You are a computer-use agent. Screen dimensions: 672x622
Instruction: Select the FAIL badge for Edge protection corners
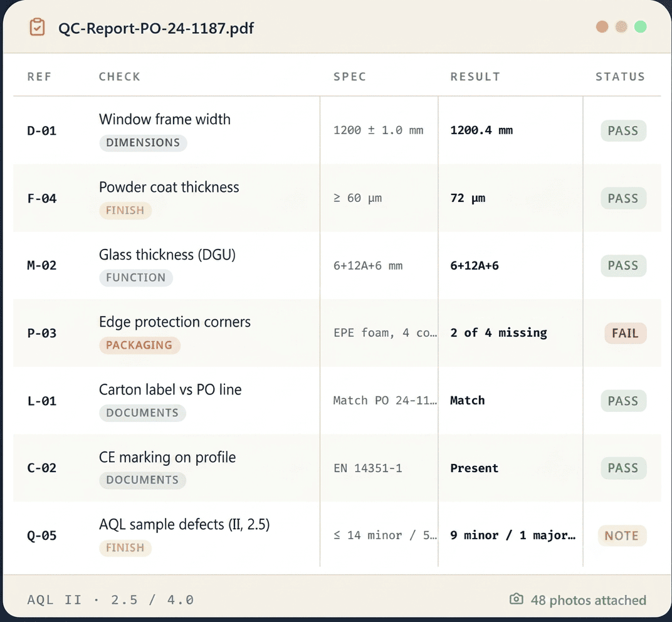tap(625, 333)
